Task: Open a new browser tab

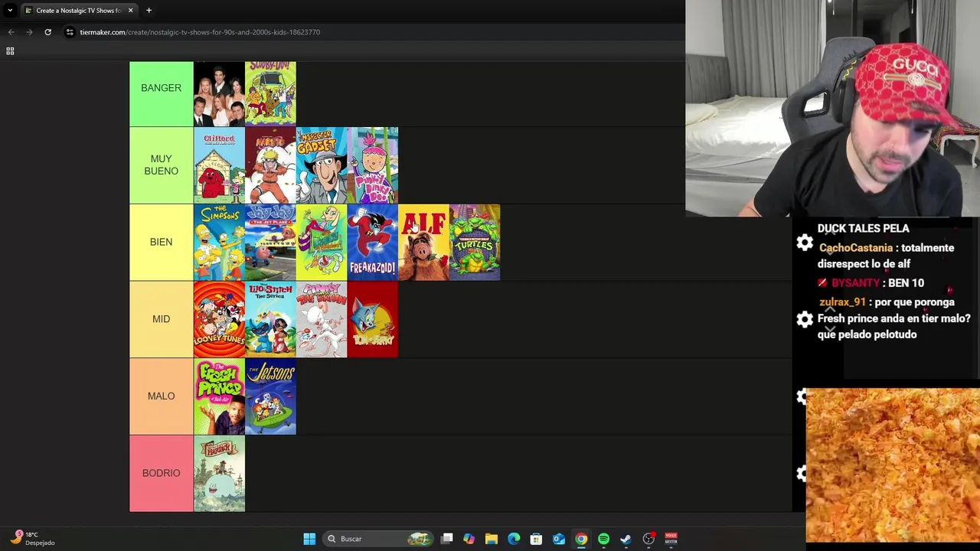Action: pyautogui.click(x=149, y=10)
